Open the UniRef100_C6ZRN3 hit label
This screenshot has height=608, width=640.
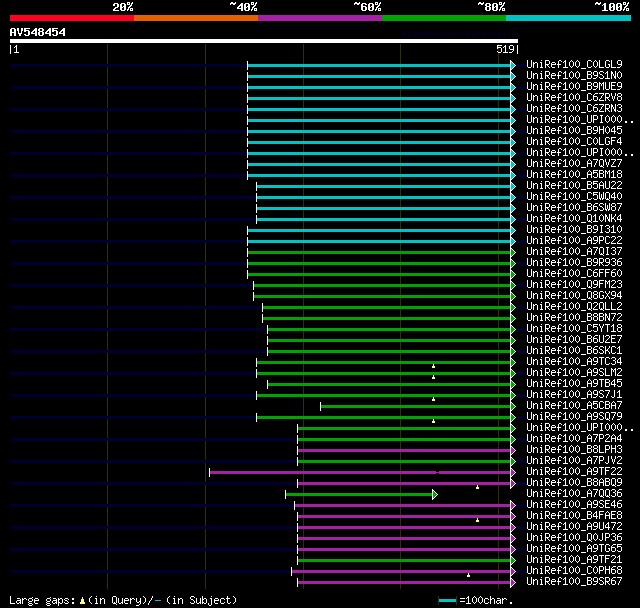click(x=574, y=109)
